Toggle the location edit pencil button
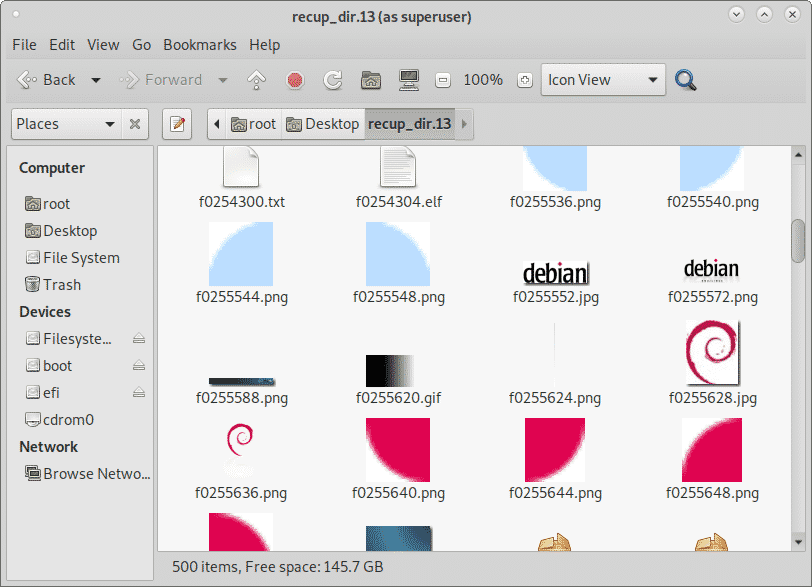 [x=177, y=124]
